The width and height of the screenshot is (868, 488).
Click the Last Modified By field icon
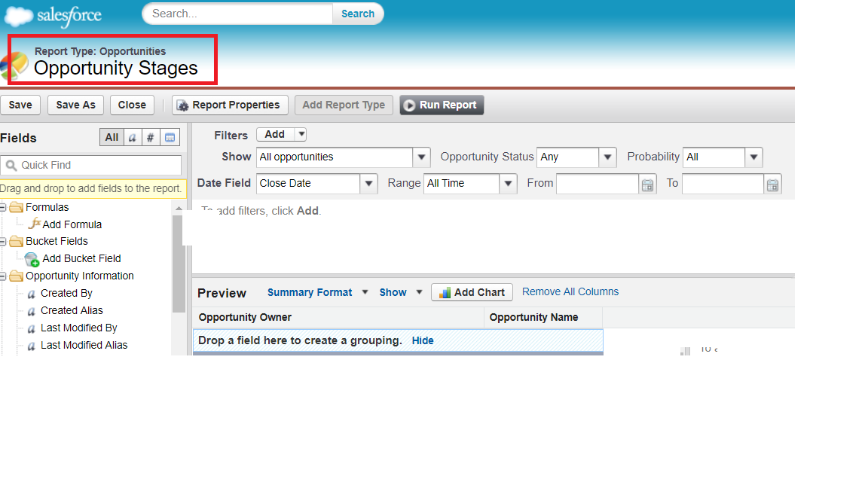click(x=32, y=328)
